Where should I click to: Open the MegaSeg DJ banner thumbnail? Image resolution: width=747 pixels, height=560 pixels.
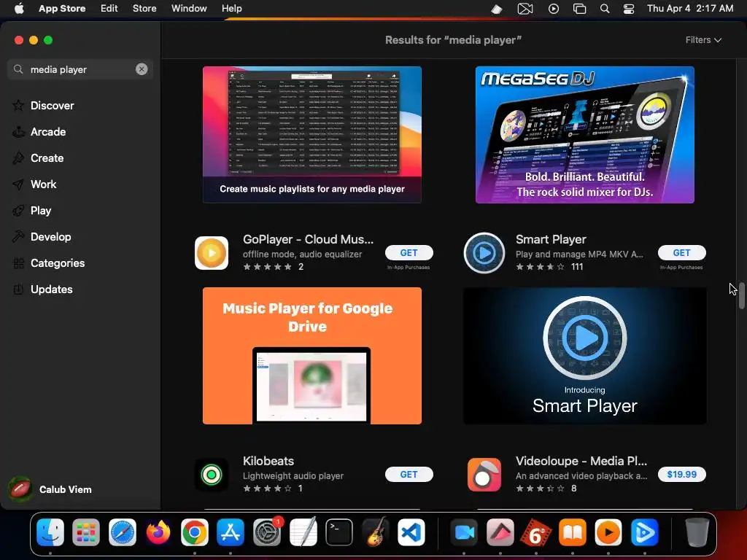(x=584, y=135)
